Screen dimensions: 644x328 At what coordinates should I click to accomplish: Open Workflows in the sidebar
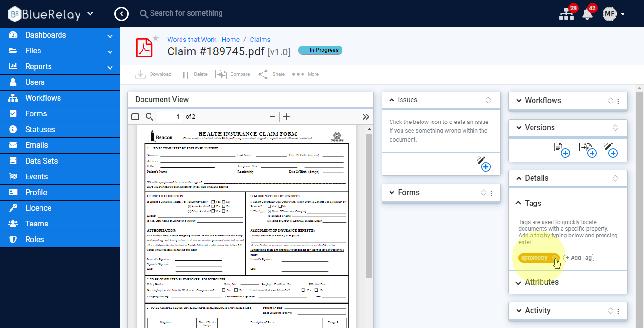pos(60,98)
